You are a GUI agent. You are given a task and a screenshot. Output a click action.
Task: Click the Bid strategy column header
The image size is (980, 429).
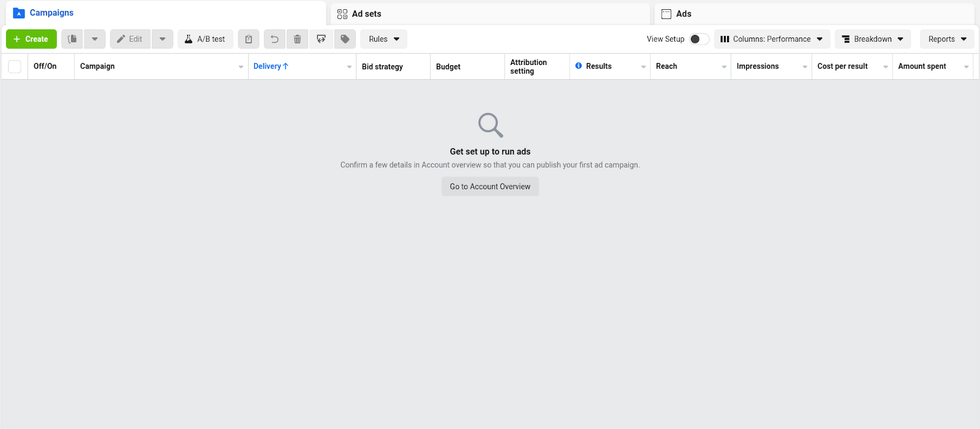pos(393,66)
